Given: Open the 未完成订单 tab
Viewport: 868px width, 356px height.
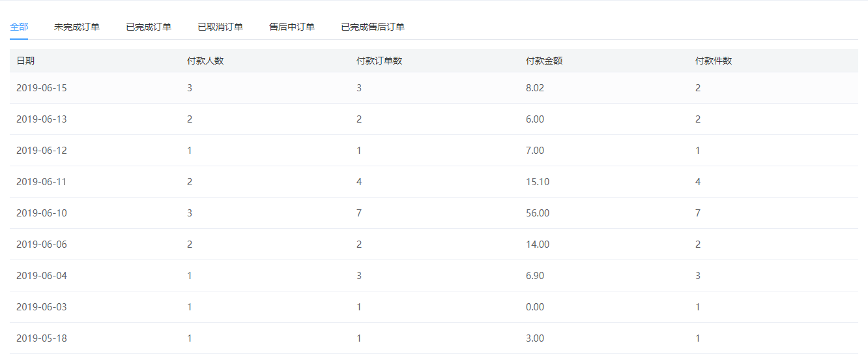Looking at the screenshot, I should click(77, 27).
